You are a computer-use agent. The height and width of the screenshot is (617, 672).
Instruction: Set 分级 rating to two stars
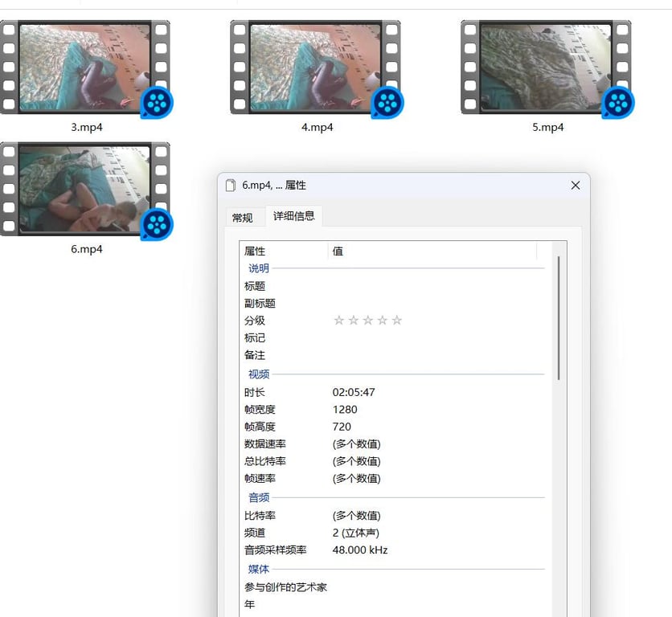point(354,320)
